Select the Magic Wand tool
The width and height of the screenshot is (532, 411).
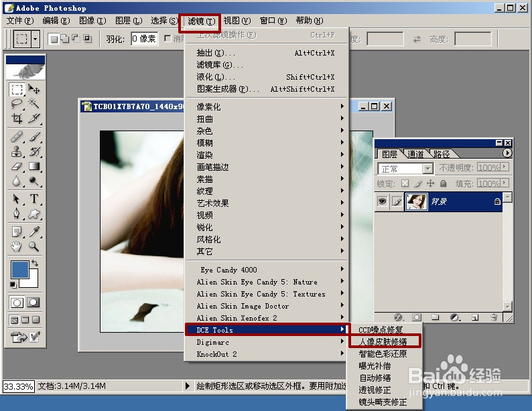click(x=34, y=103)
